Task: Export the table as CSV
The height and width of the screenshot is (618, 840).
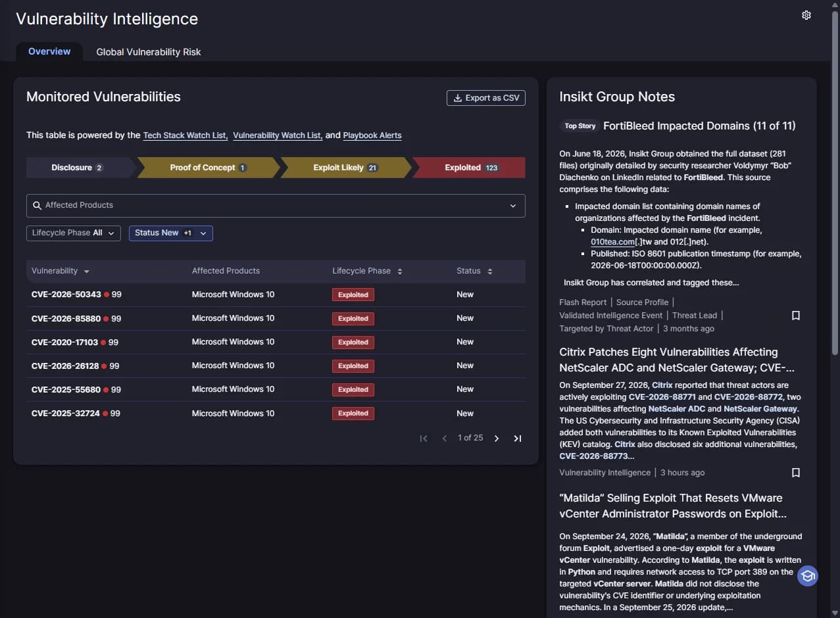Action: 486,98
